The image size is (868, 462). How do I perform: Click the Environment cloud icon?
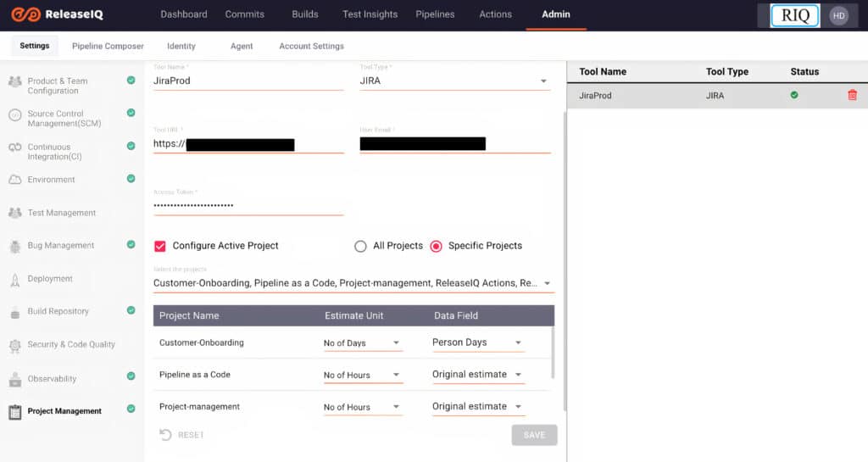click(x=15, y=180)
